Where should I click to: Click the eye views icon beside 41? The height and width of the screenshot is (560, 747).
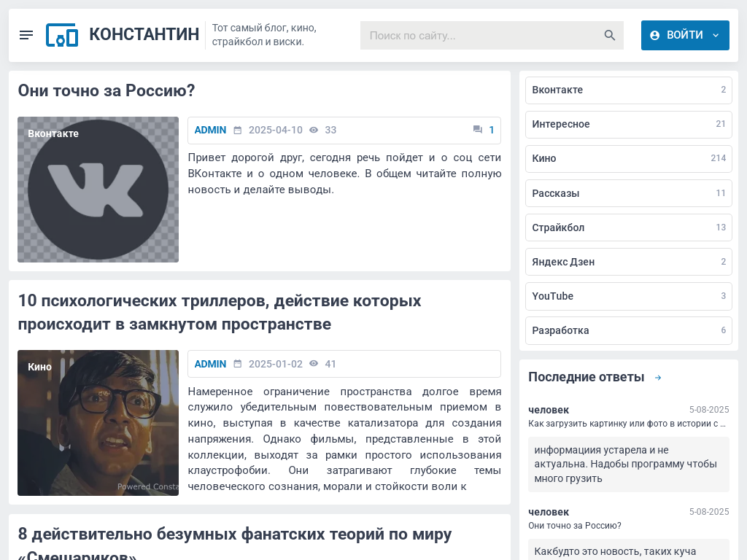(x=314, y=364)
